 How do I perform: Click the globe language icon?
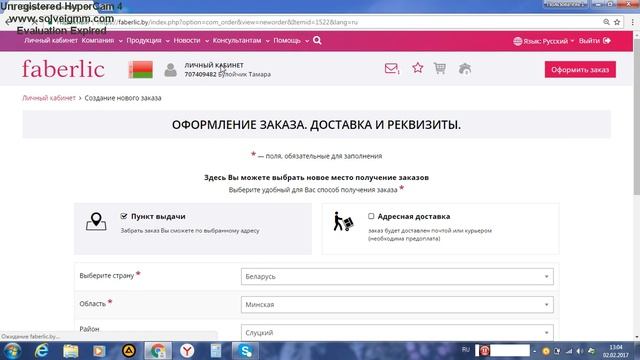point(518,41)
